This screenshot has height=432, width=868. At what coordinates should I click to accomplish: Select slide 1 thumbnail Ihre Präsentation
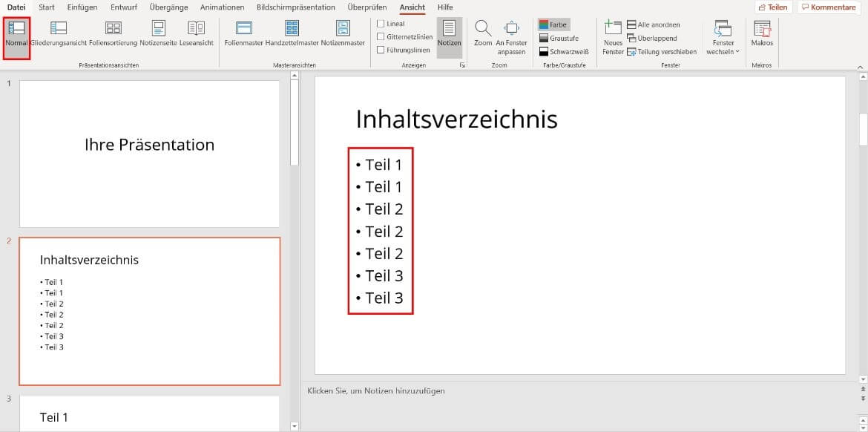149,154
